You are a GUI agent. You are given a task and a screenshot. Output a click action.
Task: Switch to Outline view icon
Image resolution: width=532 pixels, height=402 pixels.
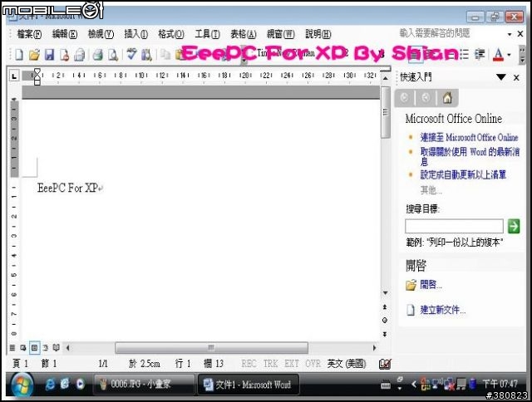click(x=46, y=348)
